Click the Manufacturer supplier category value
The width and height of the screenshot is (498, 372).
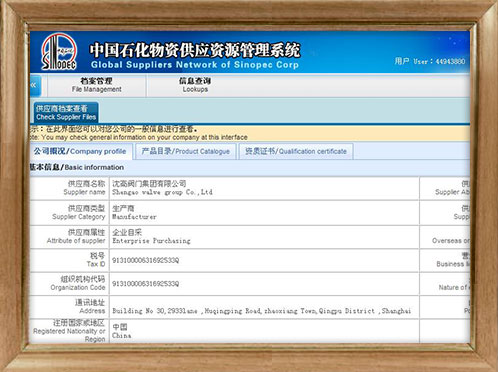click(134, 217)
